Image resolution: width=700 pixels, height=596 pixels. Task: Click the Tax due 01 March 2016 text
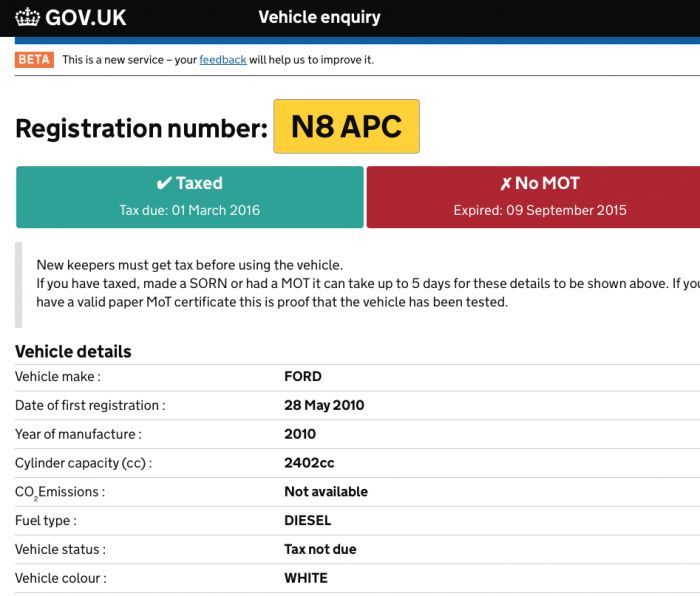click(x=190, y=210)
